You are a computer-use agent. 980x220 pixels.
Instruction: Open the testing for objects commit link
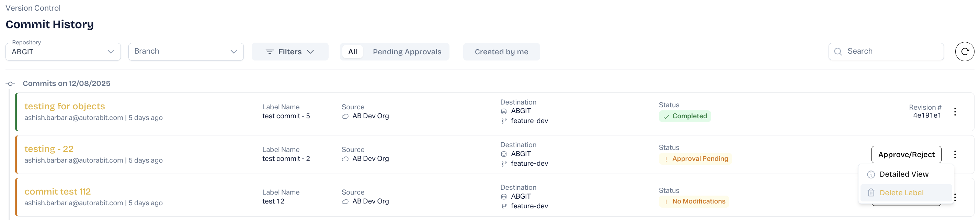click(65, 107)
